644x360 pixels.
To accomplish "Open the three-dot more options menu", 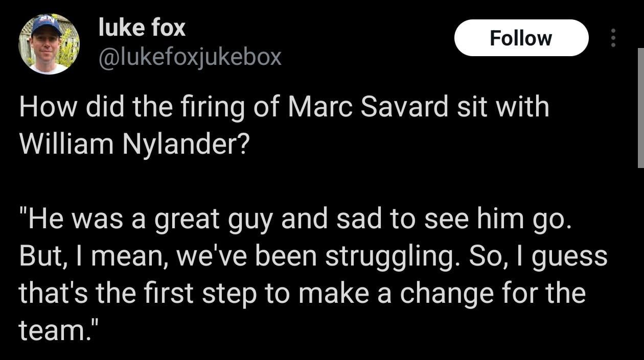I will click(613, 38).
